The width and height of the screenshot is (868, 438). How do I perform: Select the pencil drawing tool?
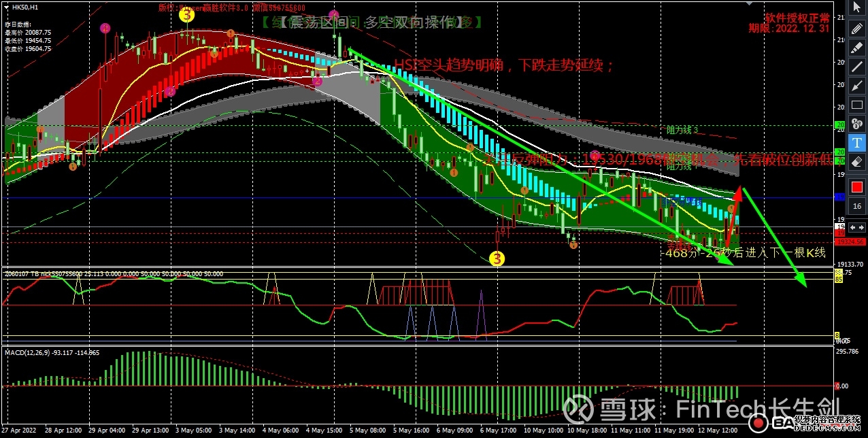857,29
